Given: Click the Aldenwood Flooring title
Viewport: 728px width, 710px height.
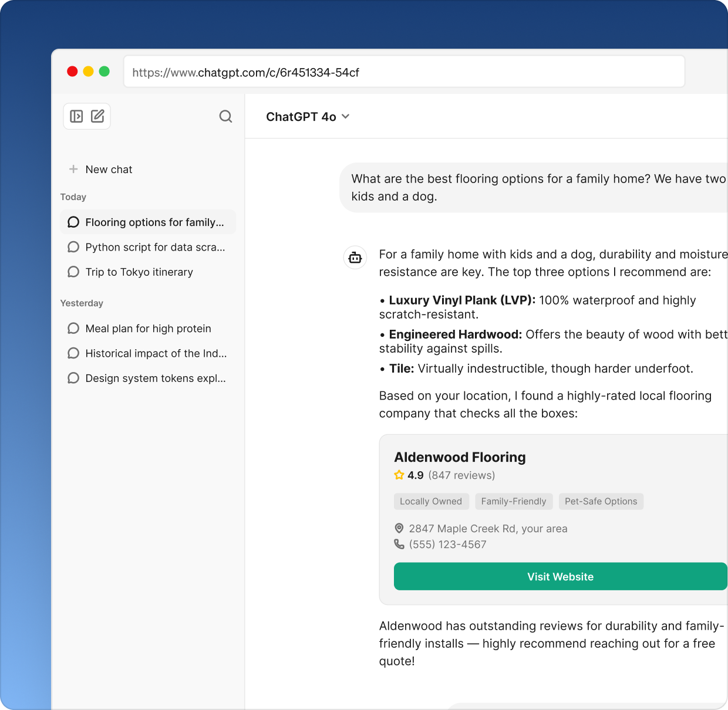Looking at the screenshot, I should [460, 457].
